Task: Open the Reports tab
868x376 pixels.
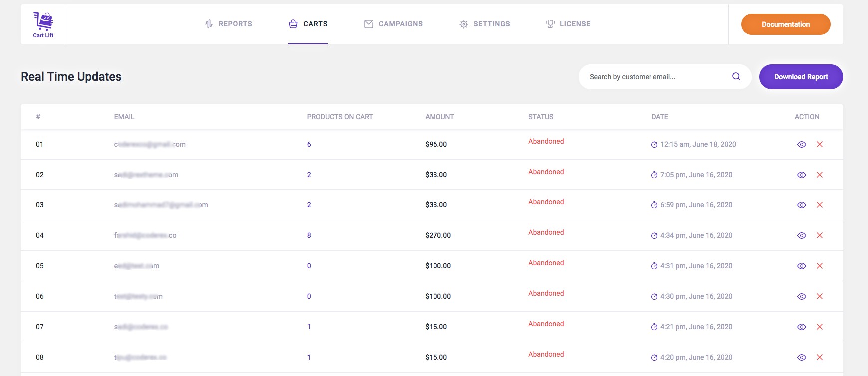Action: click(228, 24)
